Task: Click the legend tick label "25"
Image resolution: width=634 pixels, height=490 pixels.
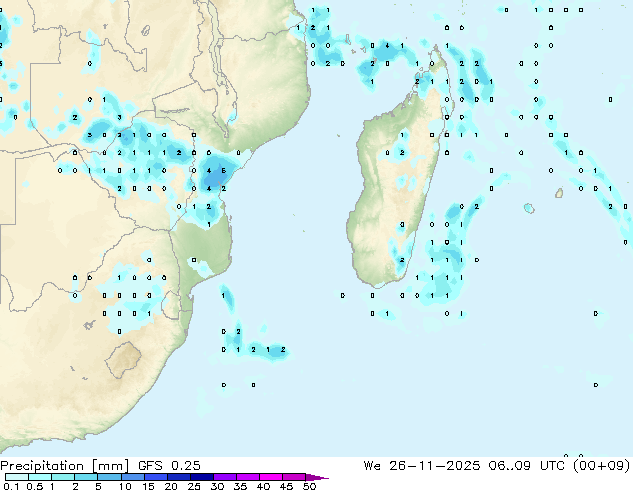Action: click(x=194, y=486)
